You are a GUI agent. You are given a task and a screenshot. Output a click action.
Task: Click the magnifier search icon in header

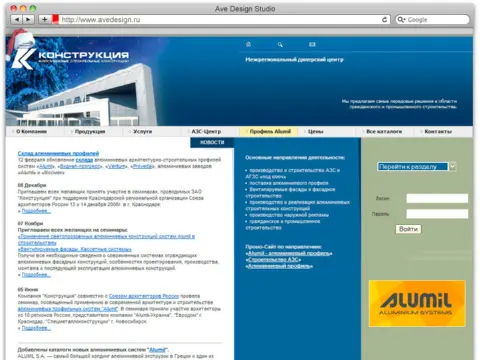click(x=280, y=44)
